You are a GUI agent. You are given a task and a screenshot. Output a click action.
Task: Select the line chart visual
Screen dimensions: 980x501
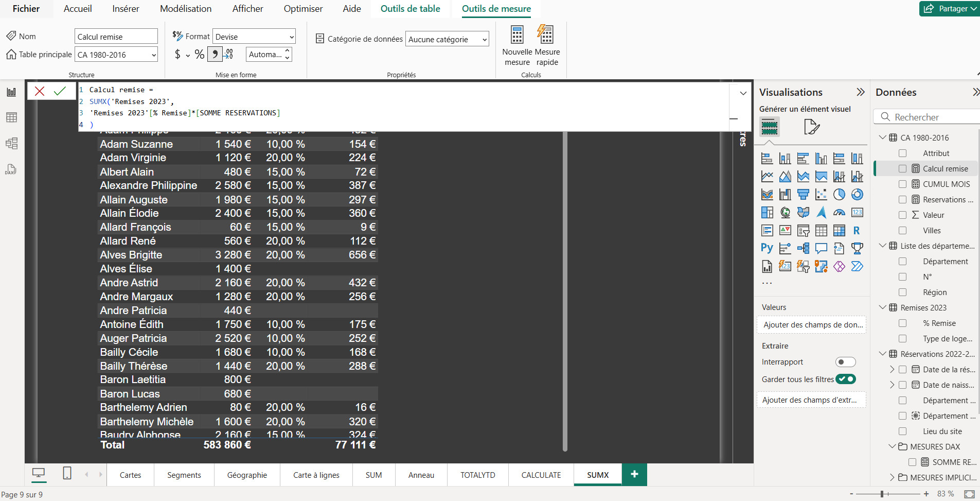767,176
